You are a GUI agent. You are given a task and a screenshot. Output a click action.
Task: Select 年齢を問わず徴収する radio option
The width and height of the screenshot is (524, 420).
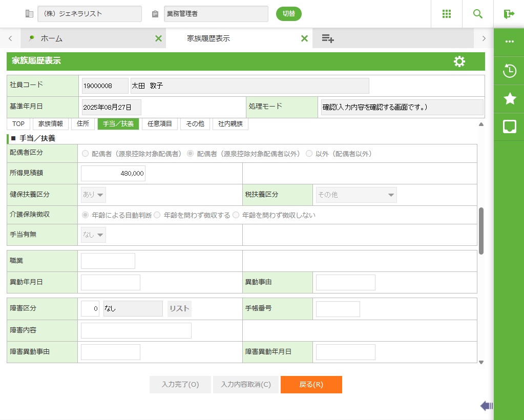[x=157, y=215]
